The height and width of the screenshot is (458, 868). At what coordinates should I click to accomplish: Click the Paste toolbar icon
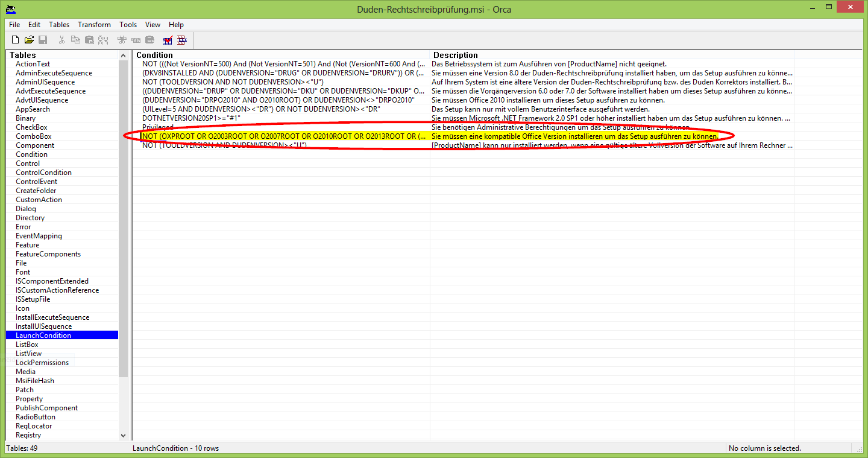(89, 40)
